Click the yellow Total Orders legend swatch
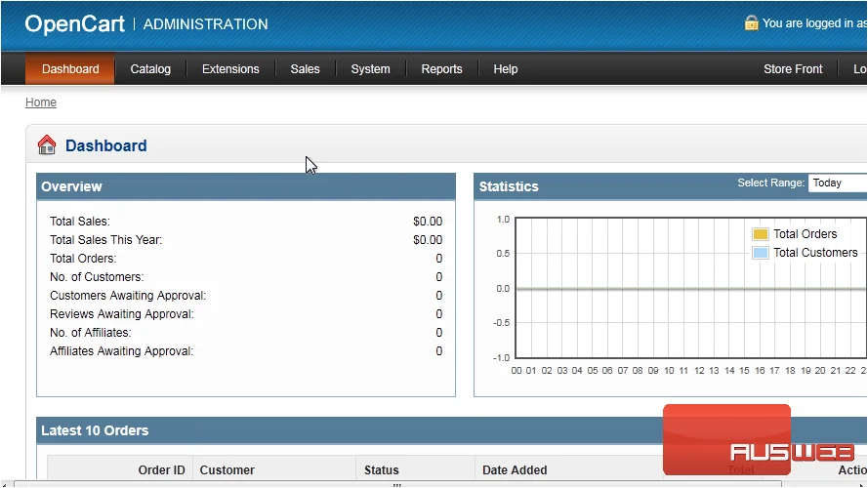This screenshot has width=868, height=488. coord(760,234)
